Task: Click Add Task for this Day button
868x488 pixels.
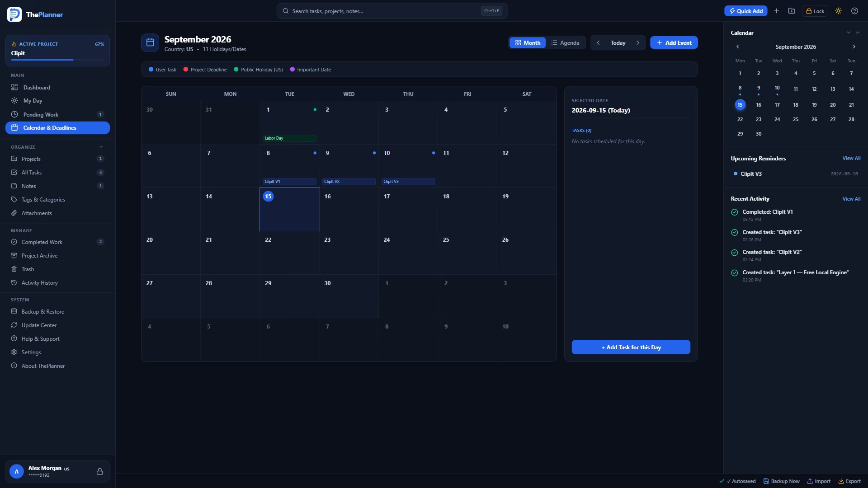Action: pyautogui.click(x=631, y=347)
